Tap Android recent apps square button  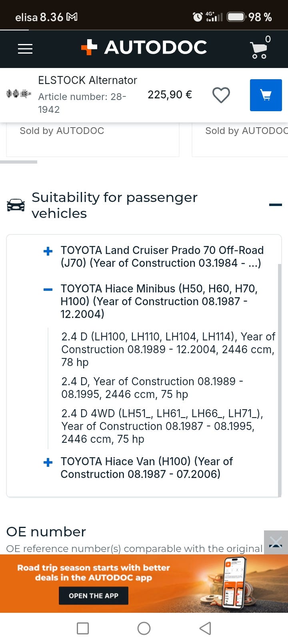pos(83,628)
